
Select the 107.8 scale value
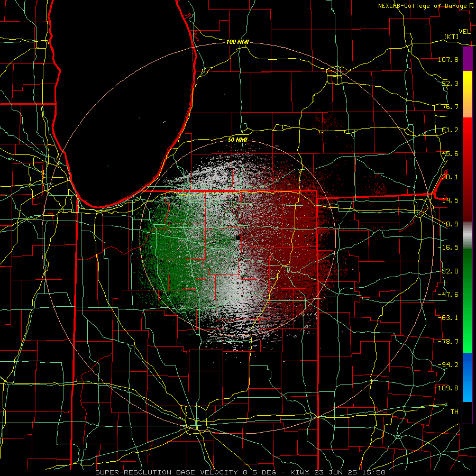point(448,59)
